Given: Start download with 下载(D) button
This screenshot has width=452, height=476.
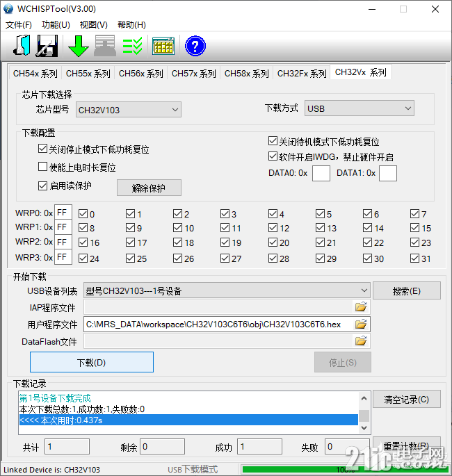Looking at the screenshot, I should pos(91,362).
